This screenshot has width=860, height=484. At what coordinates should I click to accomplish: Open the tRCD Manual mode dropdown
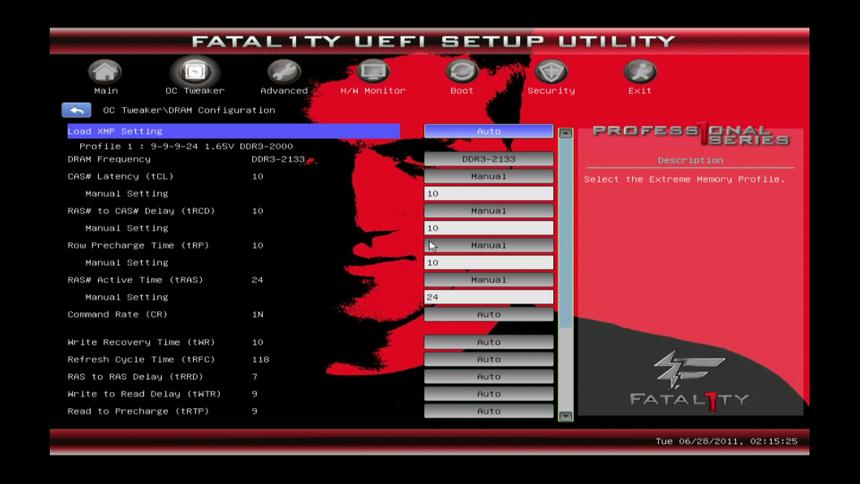(488, 211)
